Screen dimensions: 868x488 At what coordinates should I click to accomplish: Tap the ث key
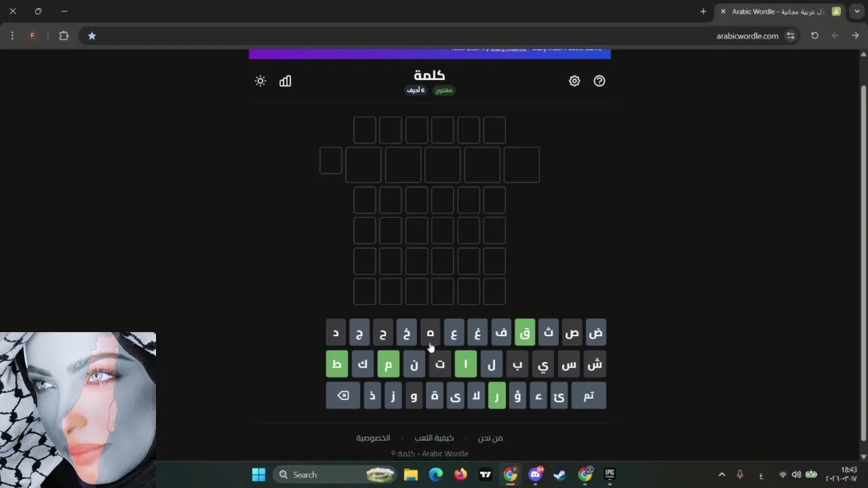(549, 333)
